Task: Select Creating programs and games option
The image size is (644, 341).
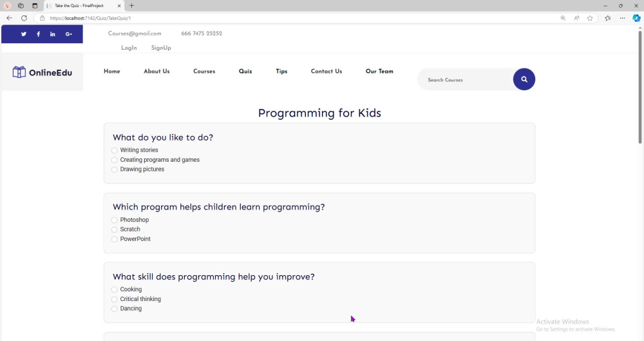Action: (115, 160)
